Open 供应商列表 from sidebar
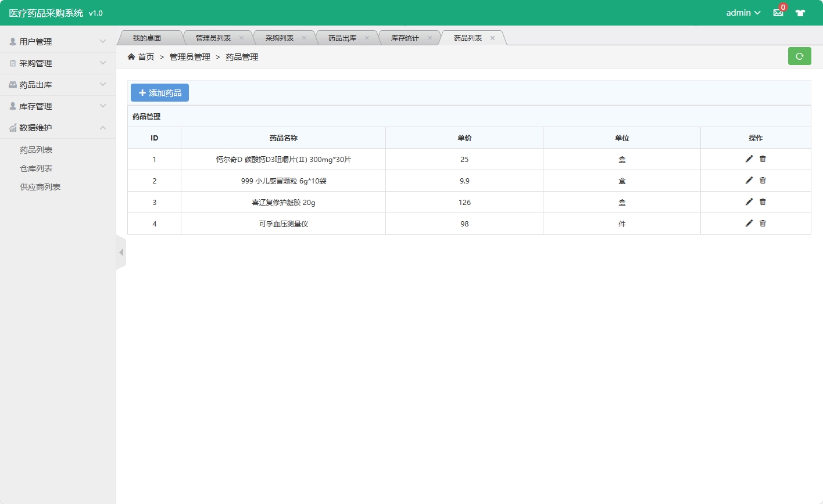823x504 pixels. click(x=40, y=187)
